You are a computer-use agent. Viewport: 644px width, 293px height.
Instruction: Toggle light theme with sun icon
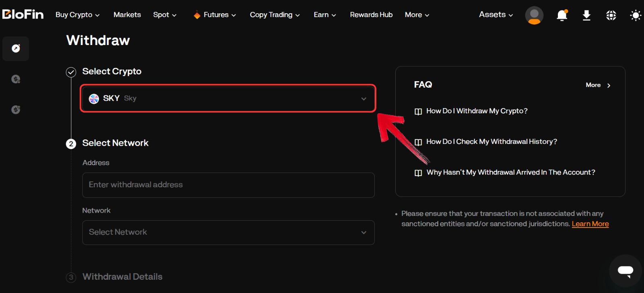point(635,15)
